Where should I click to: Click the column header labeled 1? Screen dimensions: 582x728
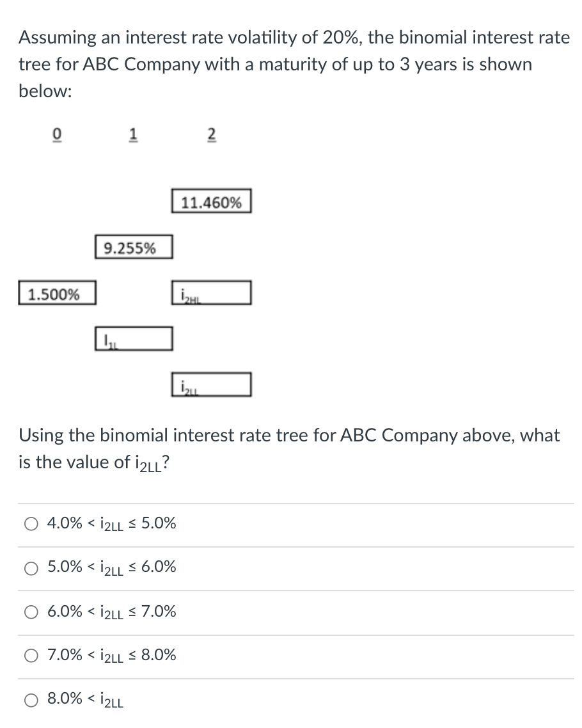[x=133, y=133]
